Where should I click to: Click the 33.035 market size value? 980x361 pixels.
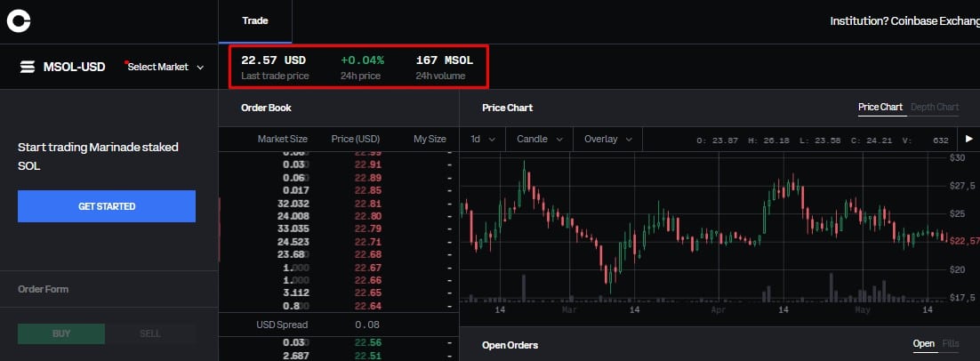coord(293,229)
